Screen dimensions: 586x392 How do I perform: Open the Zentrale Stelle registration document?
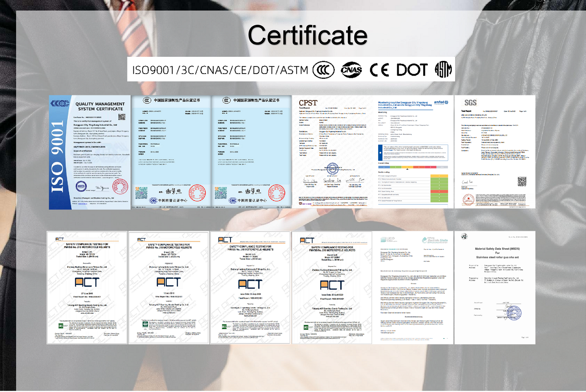point(413,287)
